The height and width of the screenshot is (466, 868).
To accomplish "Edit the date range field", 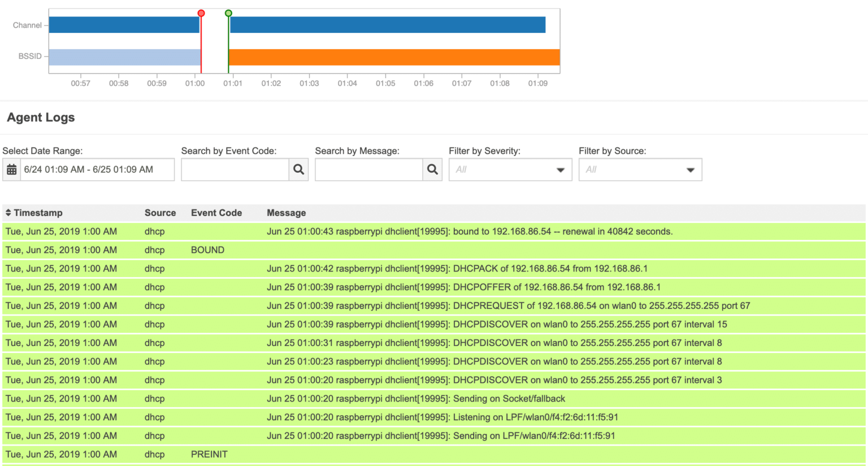I will coord(97,170).
